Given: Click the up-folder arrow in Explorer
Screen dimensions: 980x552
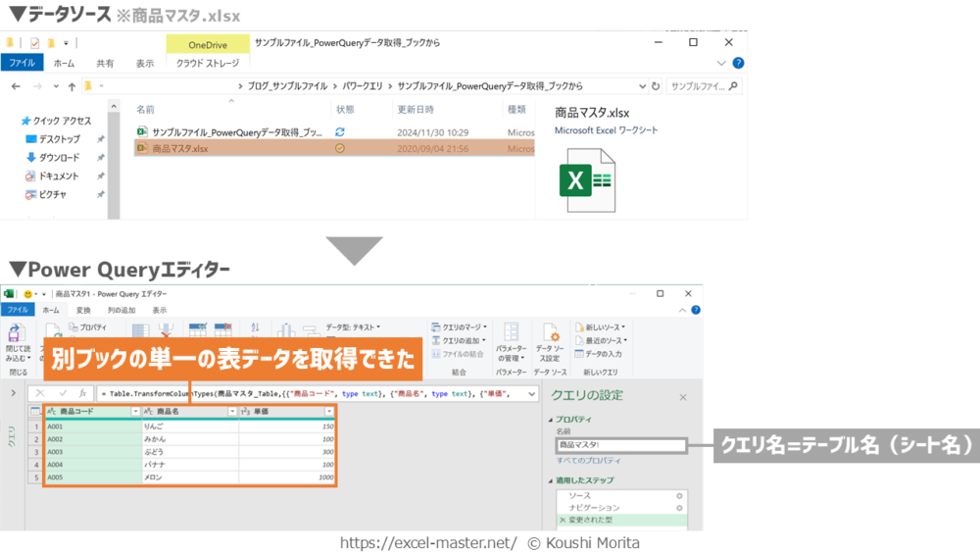Looking at the screenshot, I should (71, 86).
